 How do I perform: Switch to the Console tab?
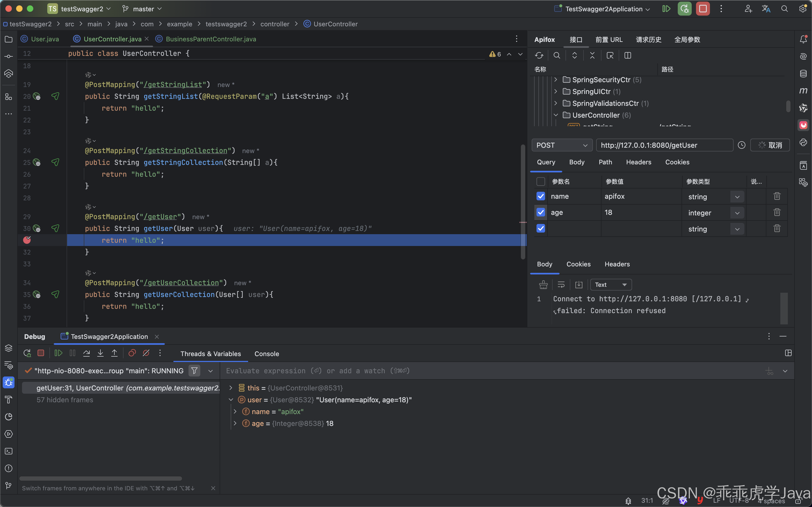coord(267,354)
